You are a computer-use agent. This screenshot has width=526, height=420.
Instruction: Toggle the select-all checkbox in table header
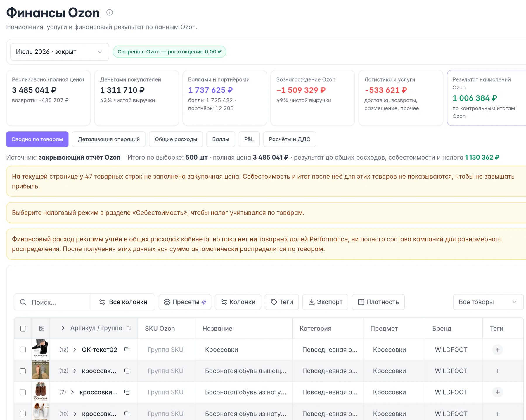(x=23, y=329)
